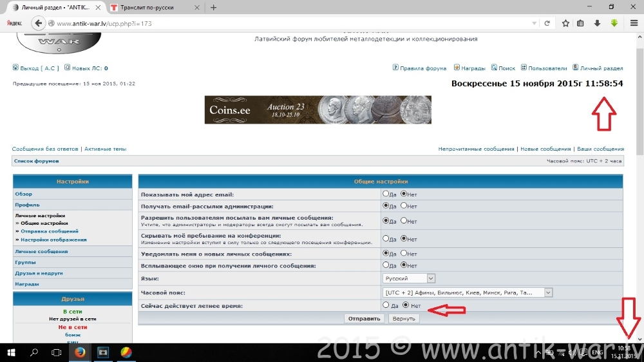Screen dimensions: 644x362
Task: Open the address bar history dropdown arrow
Action: coord(534,23)
